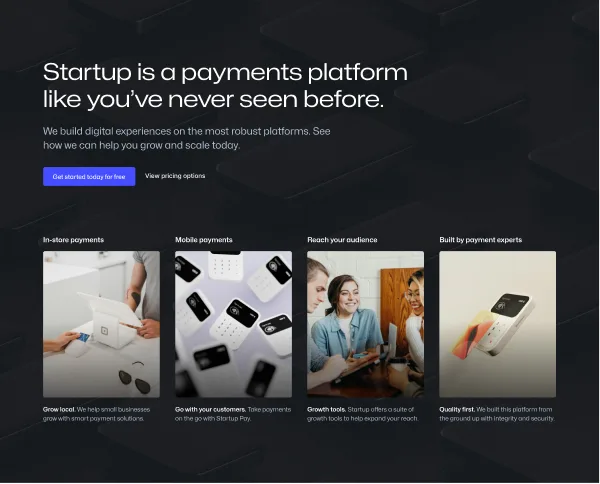Click the Growth tools caption text

[362, 414]
